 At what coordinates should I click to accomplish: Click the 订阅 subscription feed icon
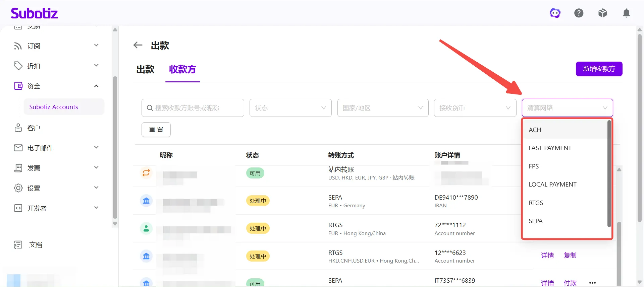(x=18, y=46)
